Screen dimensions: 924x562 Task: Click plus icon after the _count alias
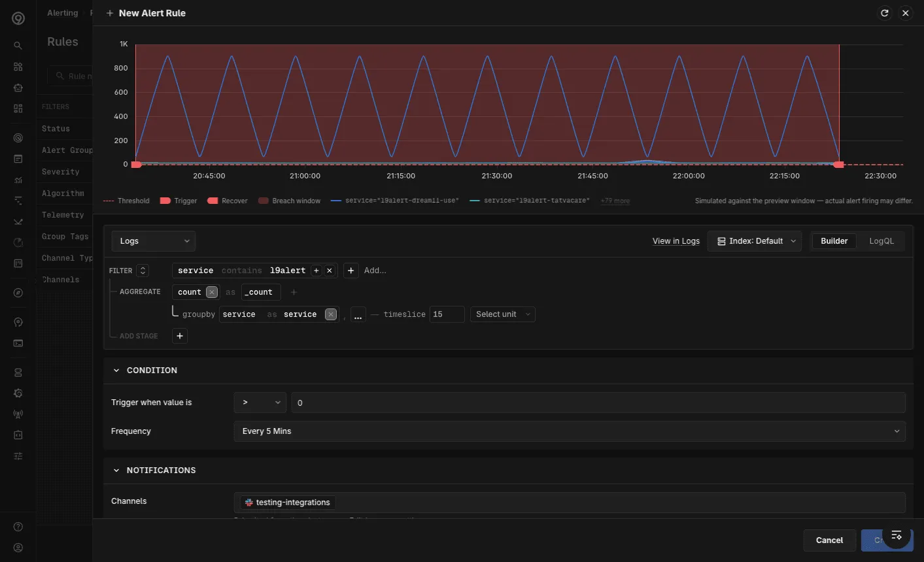294,292
